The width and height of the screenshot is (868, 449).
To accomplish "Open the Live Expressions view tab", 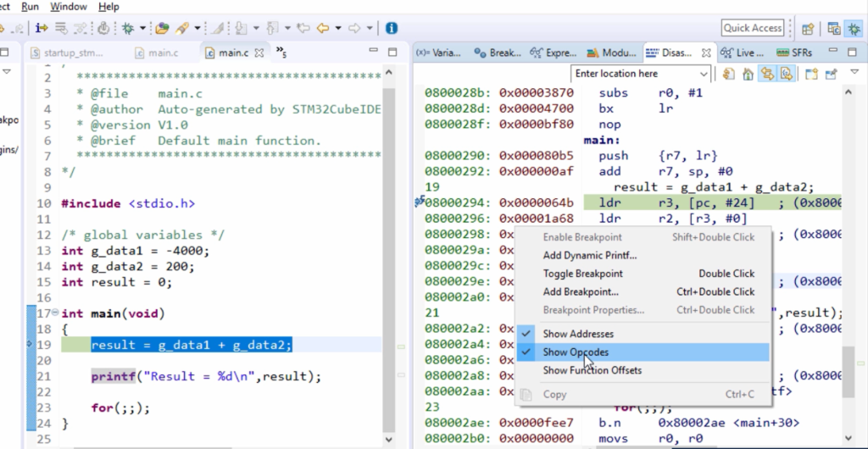I will (x=742, y=53).
